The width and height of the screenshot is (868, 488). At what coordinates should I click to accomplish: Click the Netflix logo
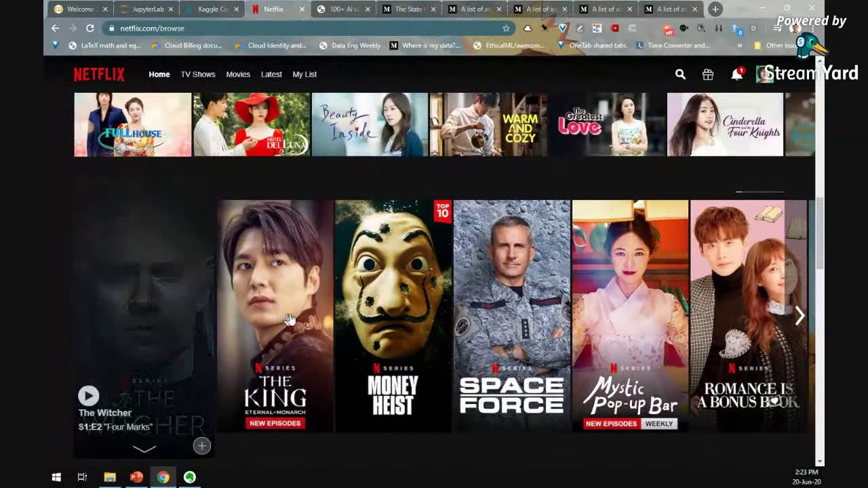pos(99,75)
